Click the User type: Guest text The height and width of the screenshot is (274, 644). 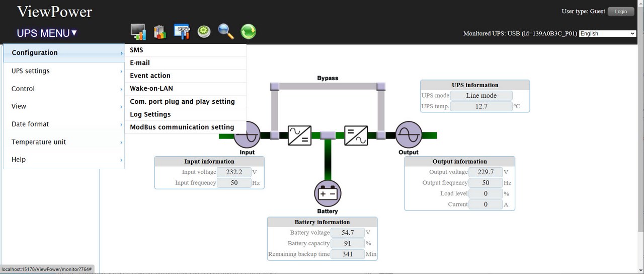[583, 12]
